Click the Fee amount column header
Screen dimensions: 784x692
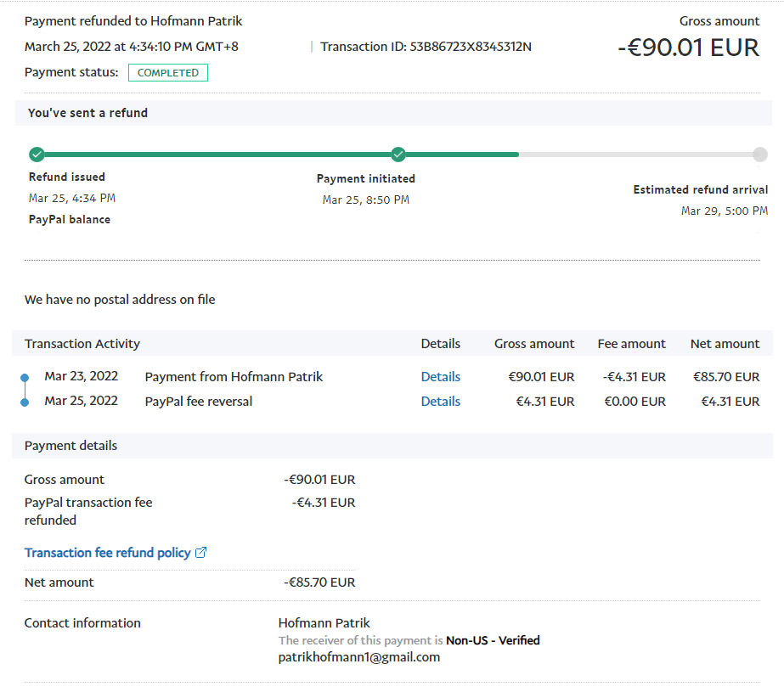pyautogui.click(x=631, y=344)
